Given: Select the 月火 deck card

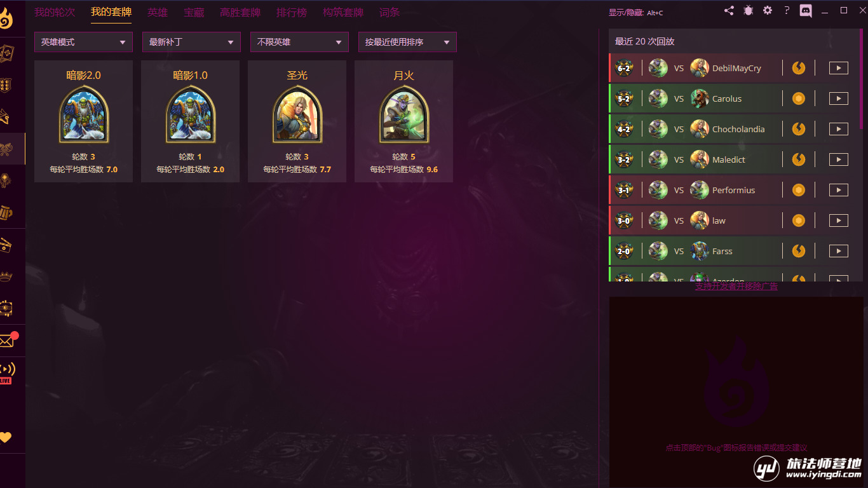Looking at the screenshot, I should pyautogui.click(x=403, y=121).
